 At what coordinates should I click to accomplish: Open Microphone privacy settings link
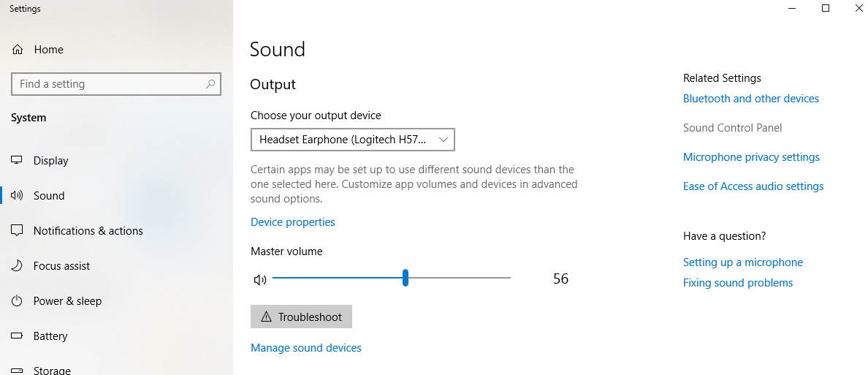[750, 157]
